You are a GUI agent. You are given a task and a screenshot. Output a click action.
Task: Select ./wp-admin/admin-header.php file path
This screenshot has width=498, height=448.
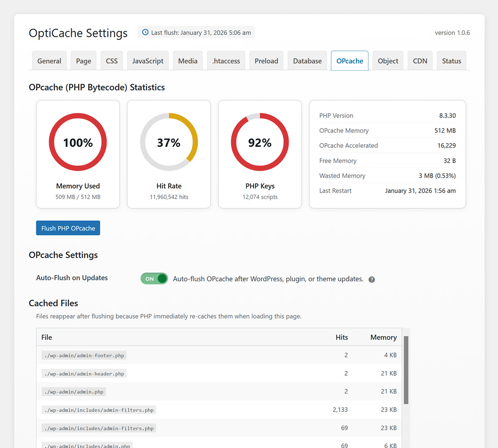[84, 373]
